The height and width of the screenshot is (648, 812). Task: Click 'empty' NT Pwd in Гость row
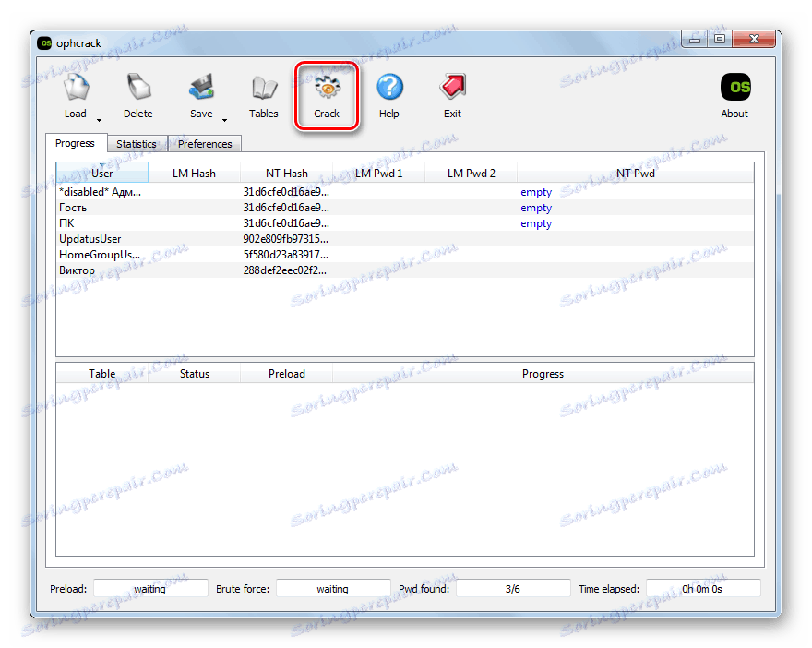click(536, 208)
